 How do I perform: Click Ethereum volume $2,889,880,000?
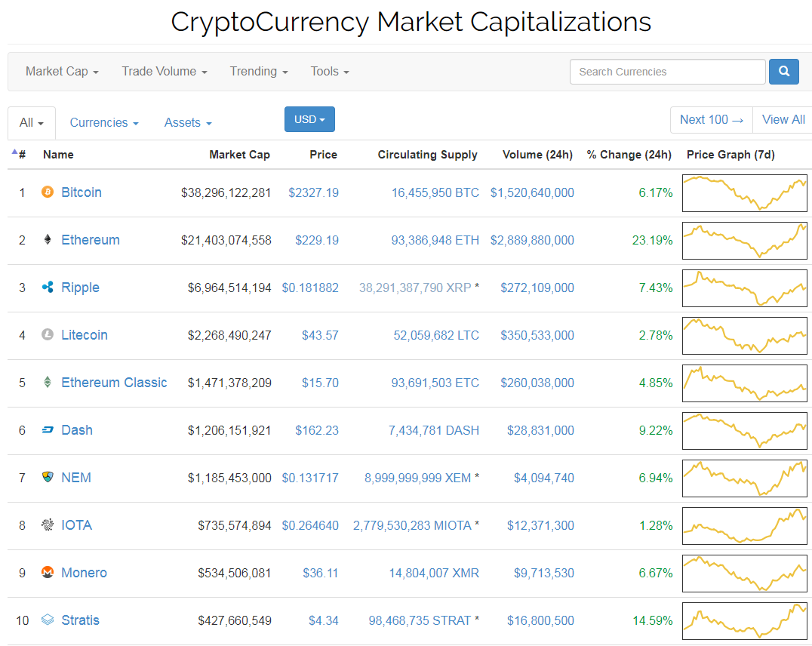[532, 241]
